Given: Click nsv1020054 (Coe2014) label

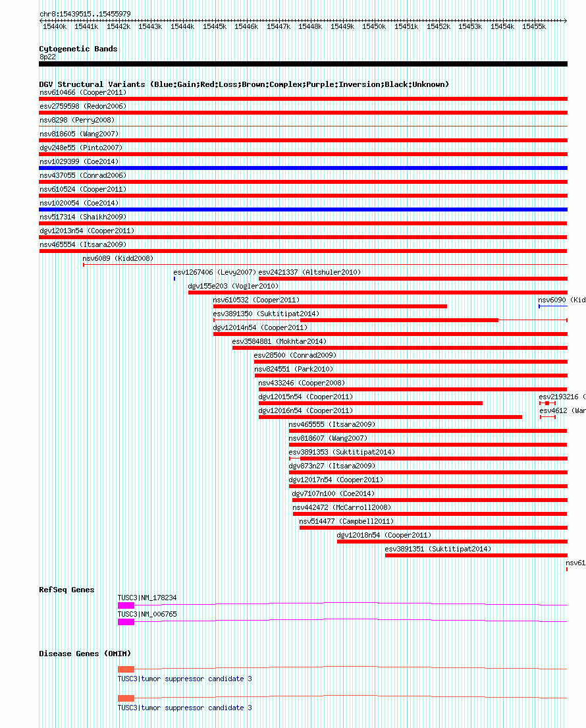Looking at the screenshot, I should coord(79,204).
